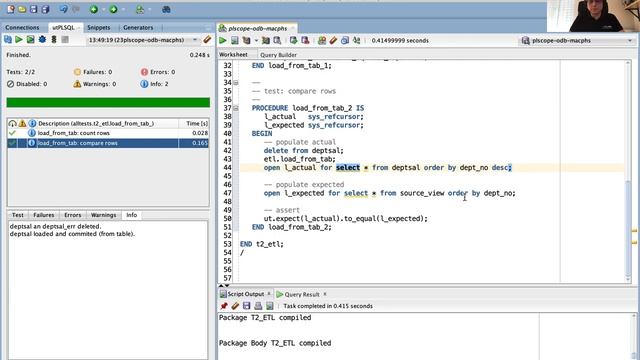The width and height of the screenshot is (640, 360).
Task: Click the blue Debug bug icon in utPLSQL panel
Action: pyautogui.click(x=42, y=40)
